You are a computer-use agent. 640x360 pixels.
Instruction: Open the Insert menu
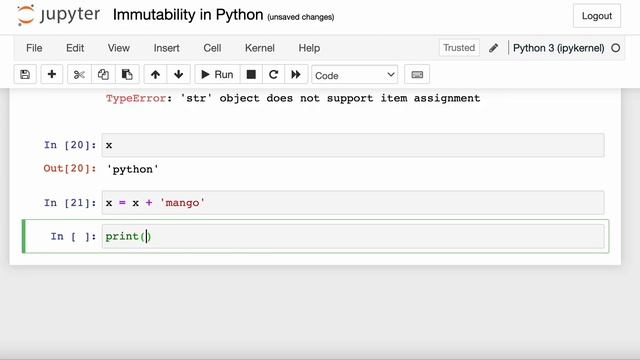(x=167, y=48)
